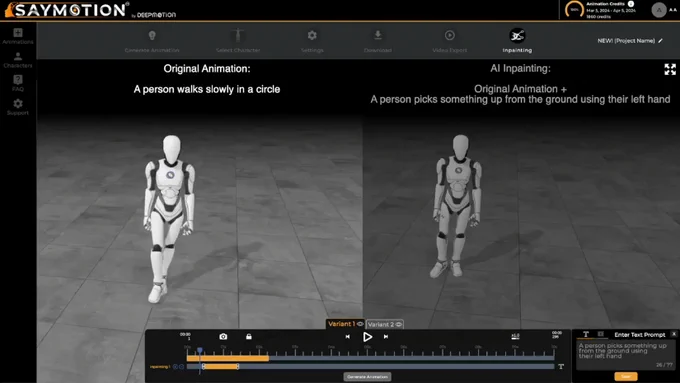Open the FAQ sidebar item
The width and height of the screenshot is (680, 383).
click(x=18, y=83)
